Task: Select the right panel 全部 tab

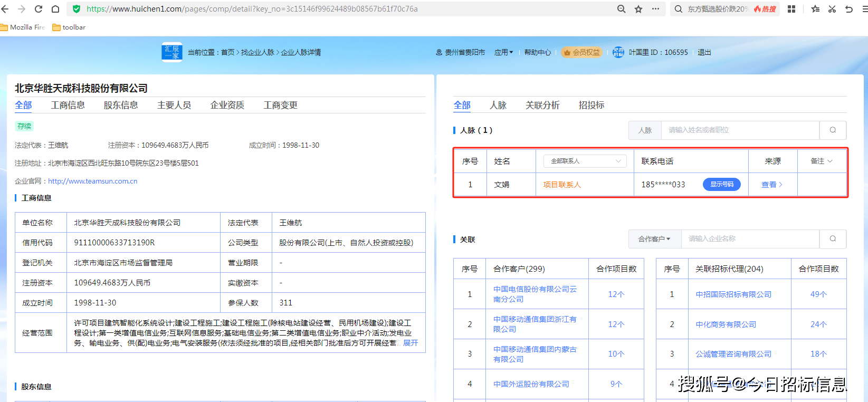Action: tap(462, 105)
